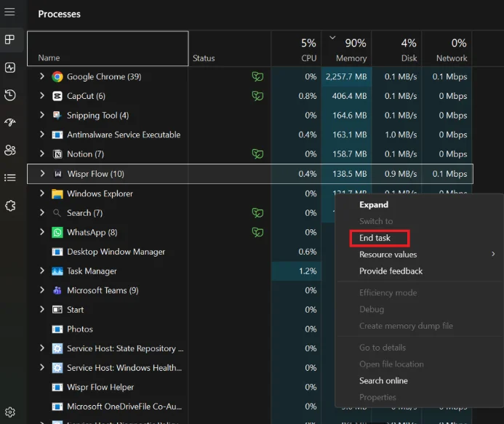The width and height of the screenshot is (504, 424).
Task: Open the Details list sidebar icon
Action: tap(9, 177)
